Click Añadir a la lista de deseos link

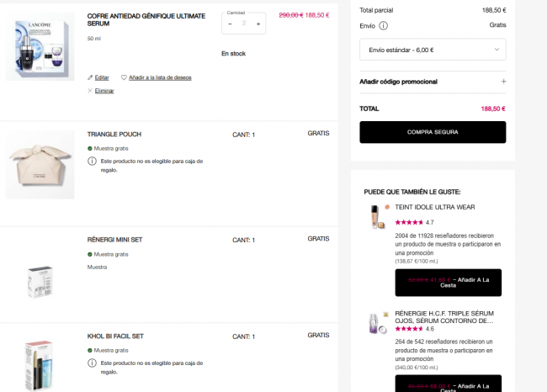point(160,77)
